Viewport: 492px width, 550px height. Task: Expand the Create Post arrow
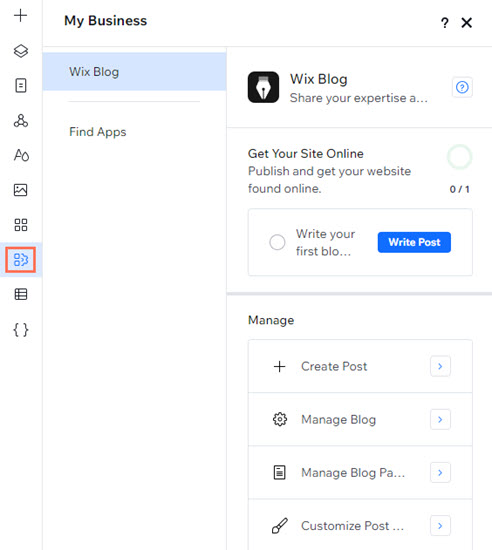[440, 366]
